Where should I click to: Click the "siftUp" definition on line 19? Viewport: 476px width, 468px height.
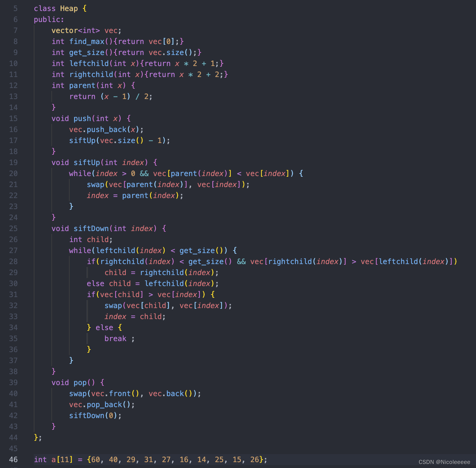pos(87,162)
